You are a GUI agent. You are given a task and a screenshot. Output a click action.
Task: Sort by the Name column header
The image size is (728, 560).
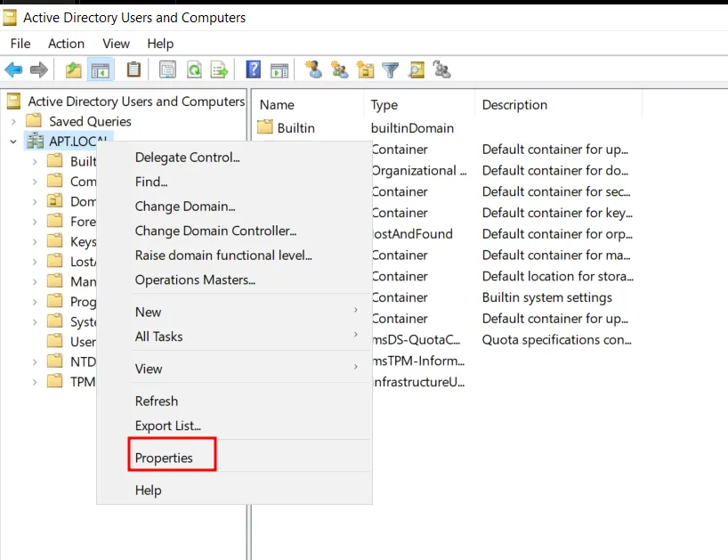[x=308, y=105]
